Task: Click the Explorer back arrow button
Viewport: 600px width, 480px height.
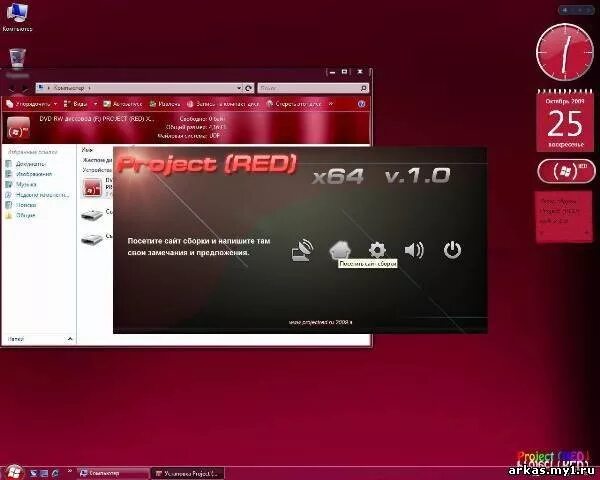Action: tap(11, 89)
